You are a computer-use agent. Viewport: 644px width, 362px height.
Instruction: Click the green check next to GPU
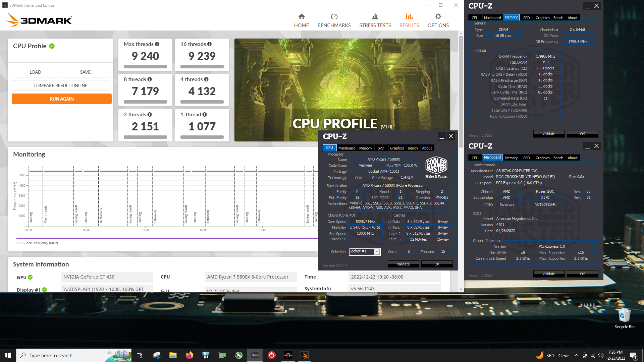tap(30, 277)
